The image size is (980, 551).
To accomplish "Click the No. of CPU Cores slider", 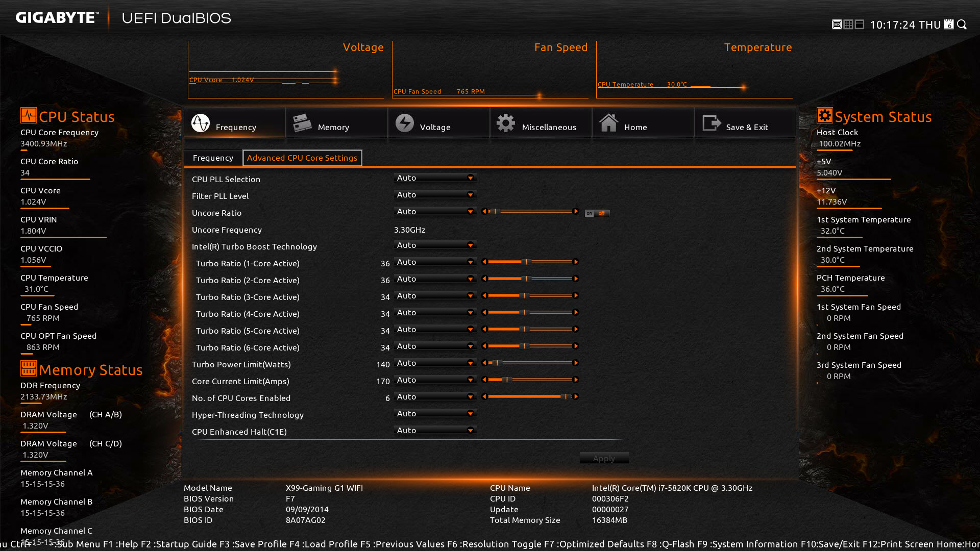I will click(530, 396).
